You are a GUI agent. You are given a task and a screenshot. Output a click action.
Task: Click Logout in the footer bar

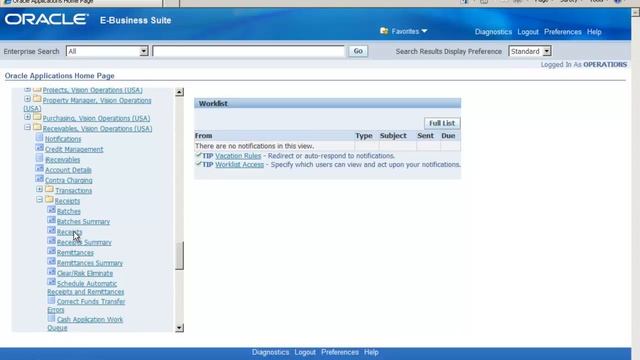point(305,352)
